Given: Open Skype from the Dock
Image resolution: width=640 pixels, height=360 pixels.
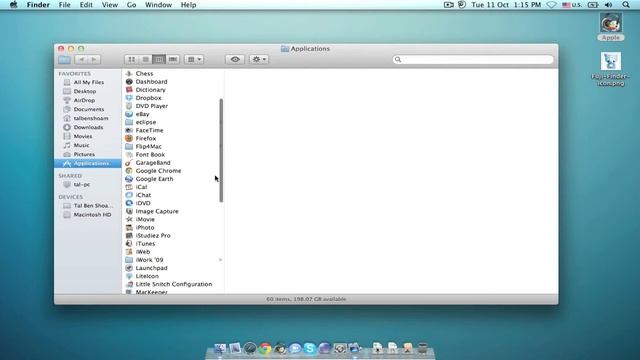Looking at the screenshot, I should click(x=310, y=348).
